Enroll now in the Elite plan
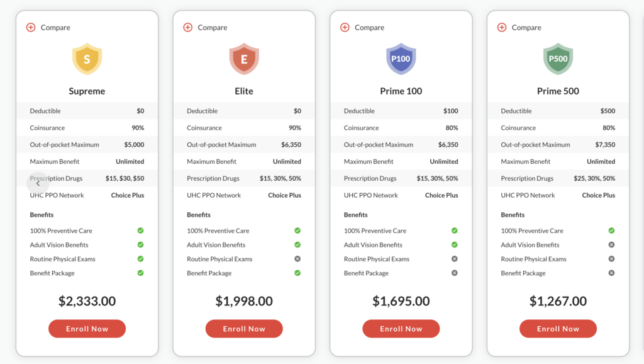The height and width of the screenshot is (364, 644). pos(244,329)
